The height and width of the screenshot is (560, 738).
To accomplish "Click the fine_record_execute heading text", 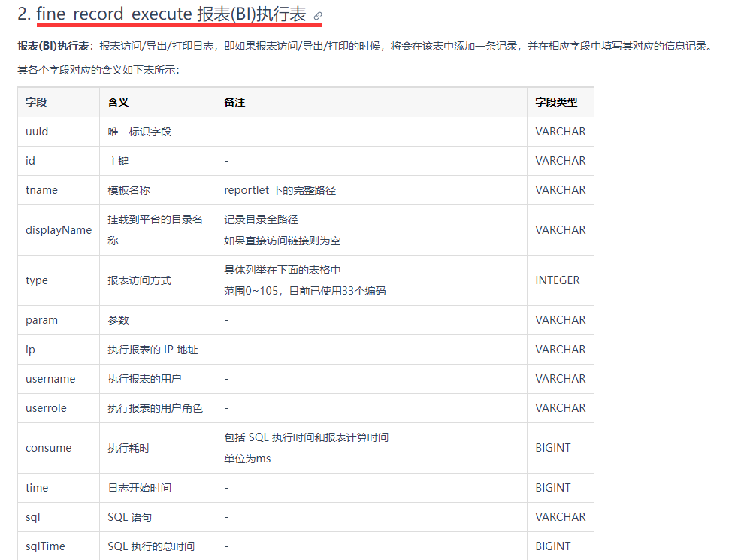I will [x=171, y=14].
